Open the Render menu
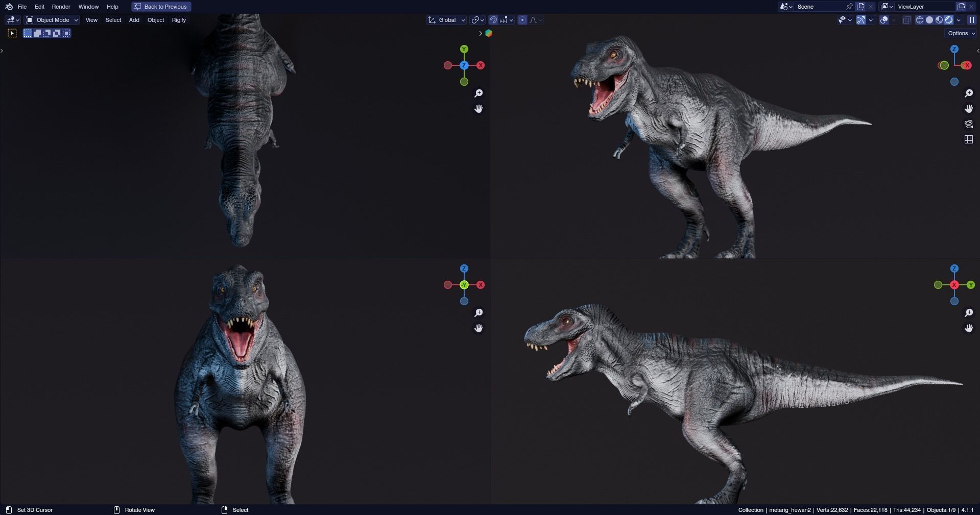980x515 pixels. pos(61,7)
